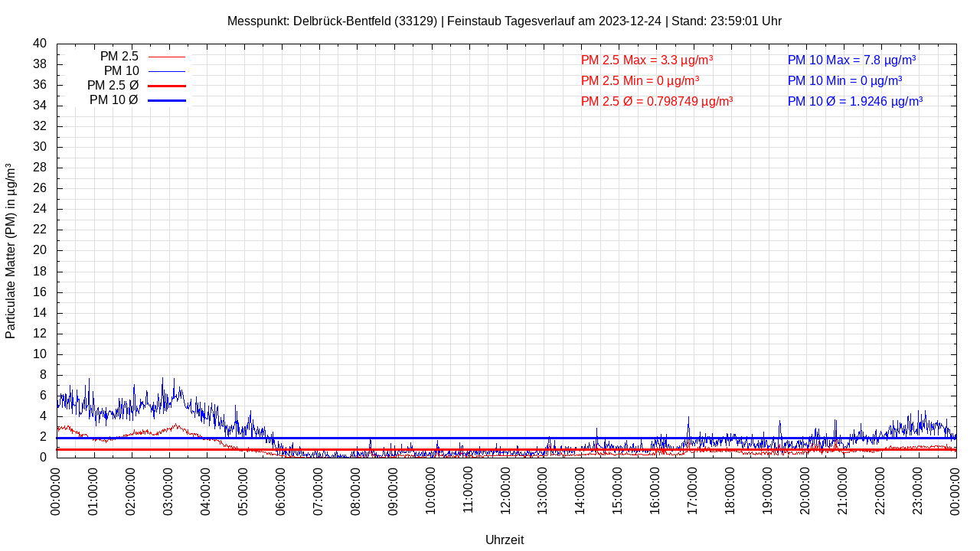
Task: Click the 10 label on the y-axis
Action: point(40,354)
